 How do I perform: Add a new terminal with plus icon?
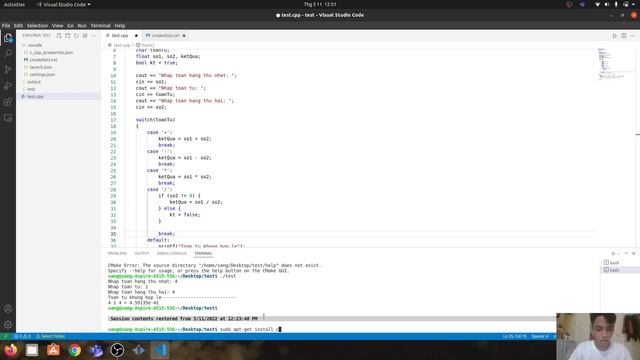613,253
